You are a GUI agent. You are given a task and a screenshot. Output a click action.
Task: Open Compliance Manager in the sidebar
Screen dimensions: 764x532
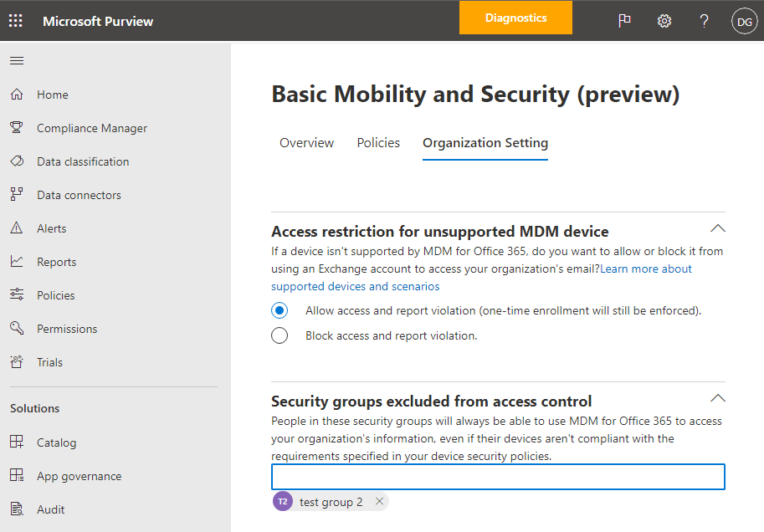point(92,128)
